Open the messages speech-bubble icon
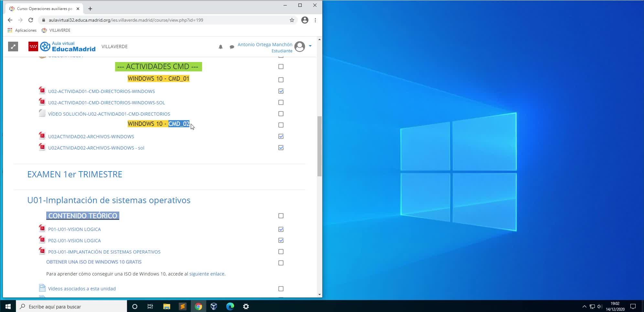The height and width of the screenshot is (312, 644). pyautogui.click(x=232, y=47)
